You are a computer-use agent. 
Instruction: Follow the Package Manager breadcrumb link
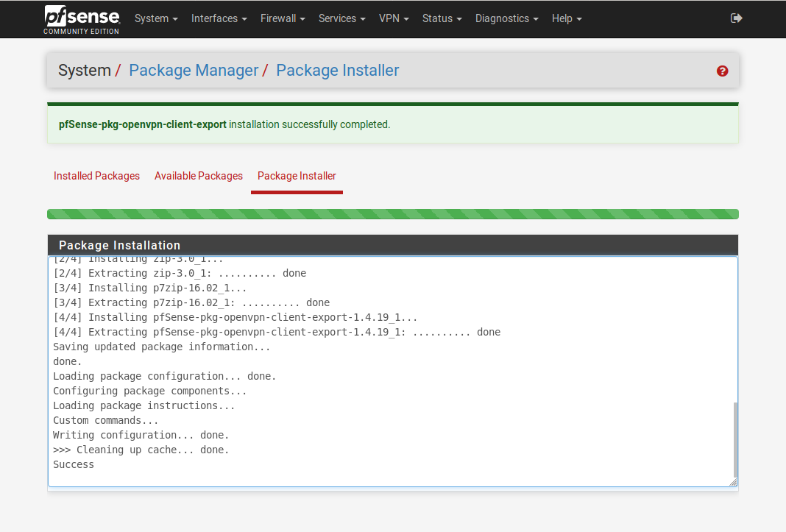coord(194,71)
